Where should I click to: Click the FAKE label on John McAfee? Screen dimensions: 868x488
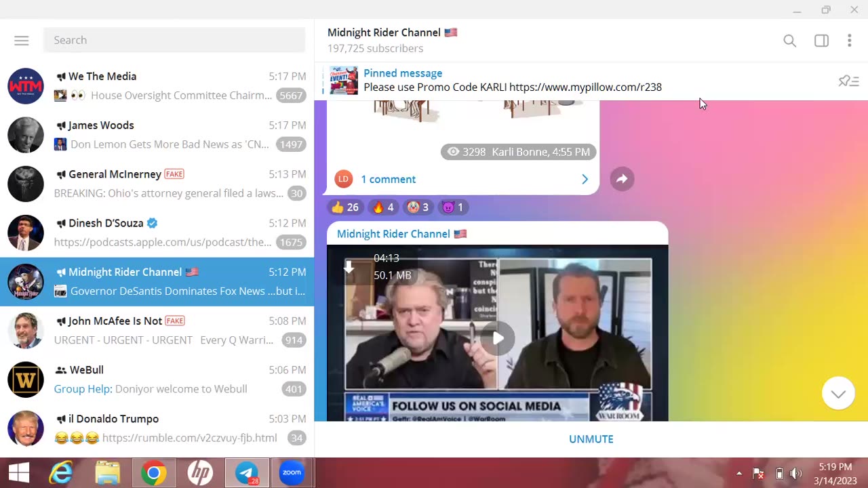pos(175,321)
